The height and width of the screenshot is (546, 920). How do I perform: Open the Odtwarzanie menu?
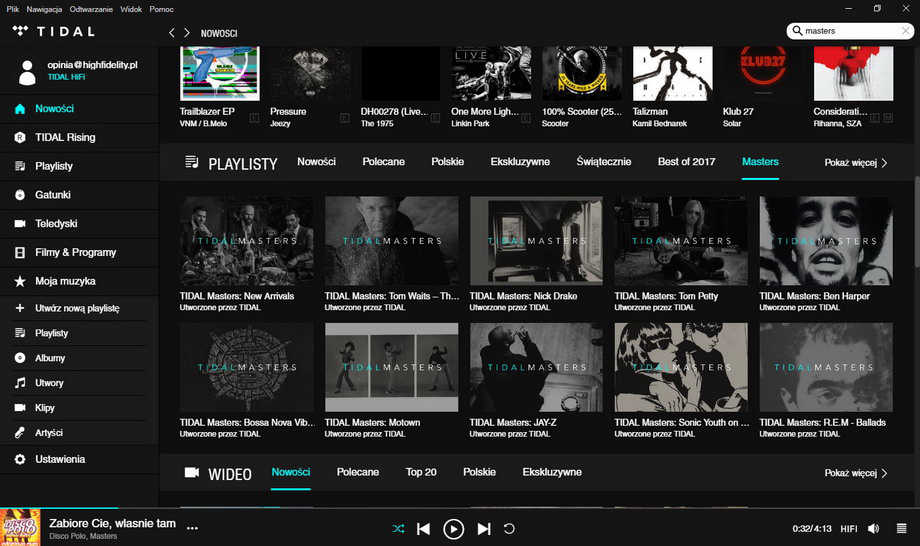[x=90, y=8]
